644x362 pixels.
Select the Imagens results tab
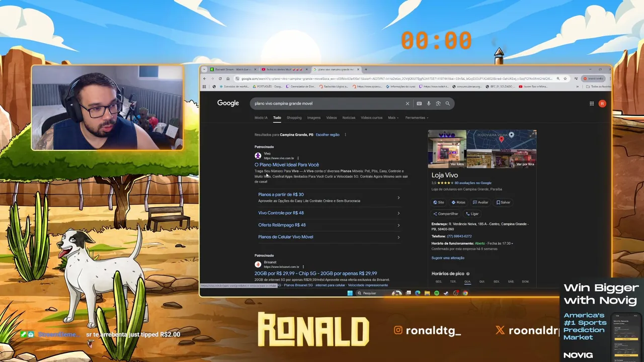[x=314, y=118]
